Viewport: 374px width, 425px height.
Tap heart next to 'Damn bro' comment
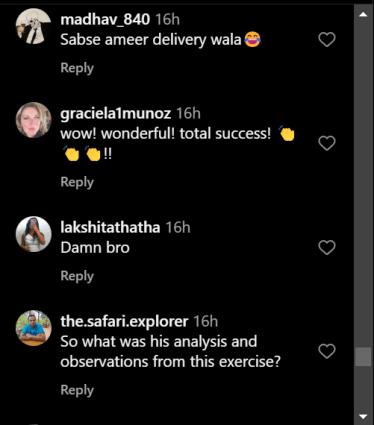coord(327,248)
